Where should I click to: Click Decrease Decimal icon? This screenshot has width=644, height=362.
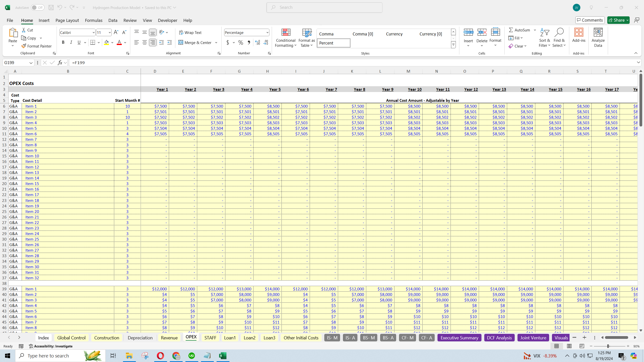(x=266, y=42)
